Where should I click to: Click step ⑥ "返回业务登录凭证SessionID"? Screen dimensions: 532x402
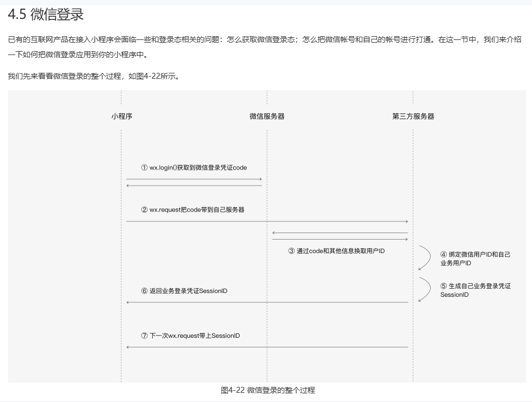click(x=184, y=291)
